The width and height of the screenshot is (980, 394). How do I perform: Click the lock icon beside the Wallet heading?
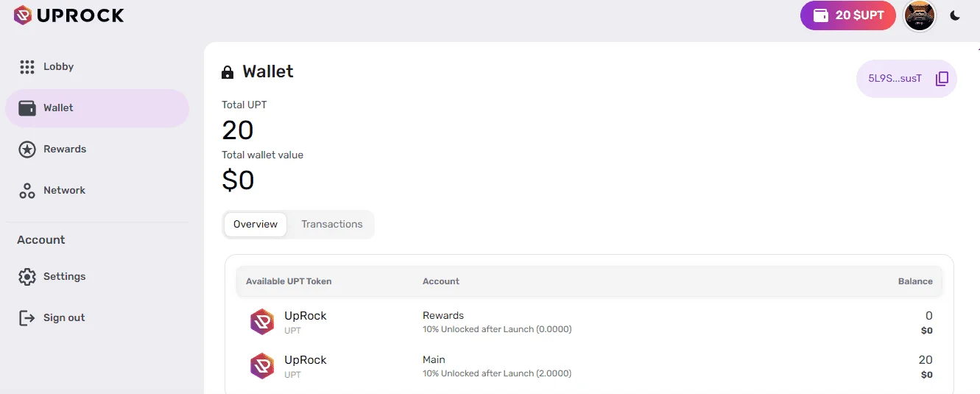click(x=228, y=72)
